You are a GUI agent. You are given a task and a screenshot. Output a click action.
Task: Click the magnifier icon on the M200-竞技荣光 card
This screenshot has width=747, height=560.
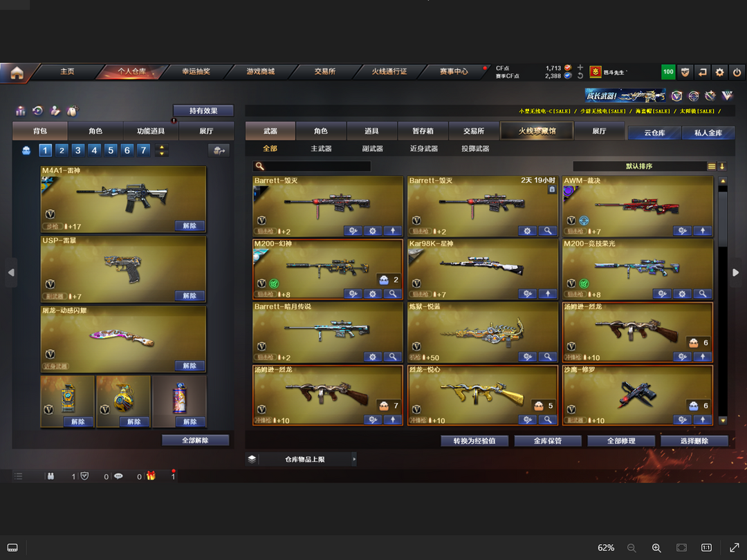[x=703, y=294]
